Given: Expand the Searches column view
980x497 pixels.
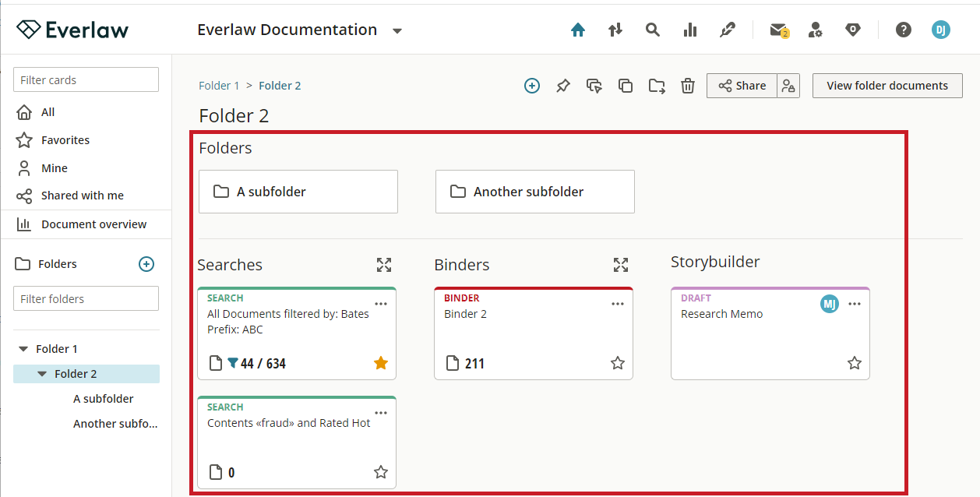Looking at the screenshot, I should (x=384, y=265).
